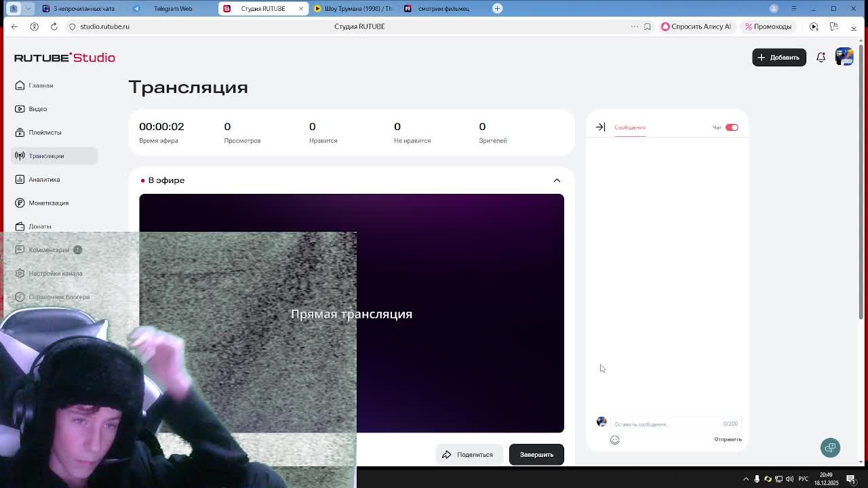Show hidden system tray icons
Image resolution: width=868 pixels, height=488 pixels.
[x=746, y=479]
